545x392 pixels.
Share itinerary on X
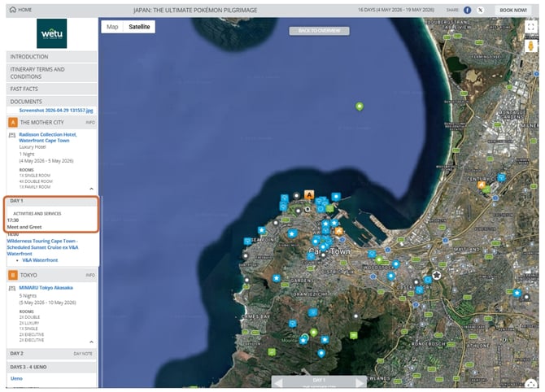click(x=481, y=10)
